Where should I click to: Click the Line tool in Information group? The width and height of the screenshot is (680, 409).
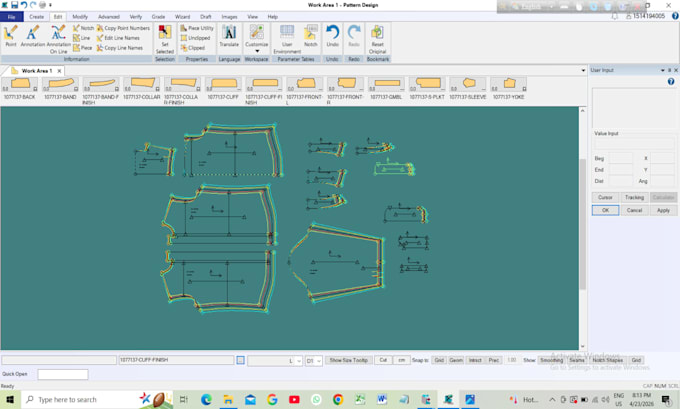pyautogui.click(x=82, y=38)
